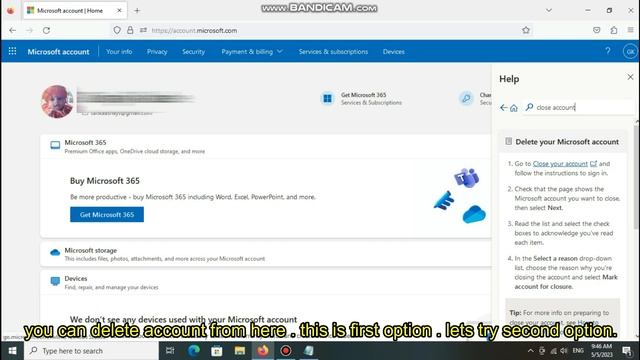
Task: Open the account profile avatar menu
Action: [x=630, y=51]
